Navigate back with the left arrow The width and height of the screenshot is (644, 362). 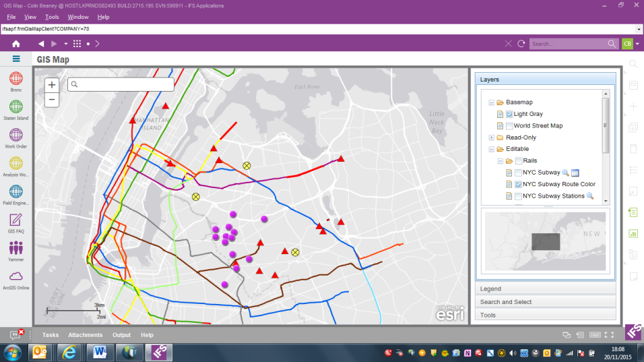point(41,44)
